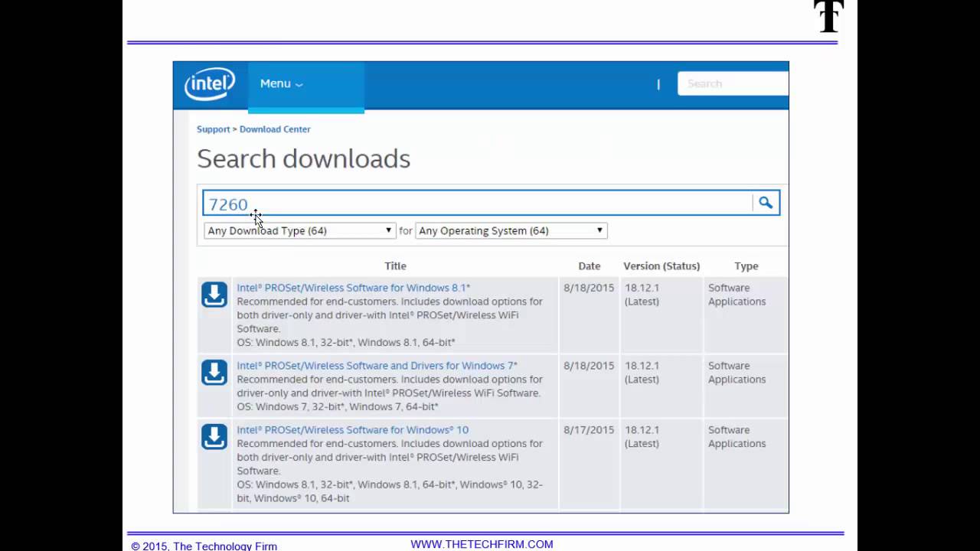Viewport: 980px width, 551px height.
Task: Click the T logo on the slide
Action: pyautogui.click(x=828, y=17)
